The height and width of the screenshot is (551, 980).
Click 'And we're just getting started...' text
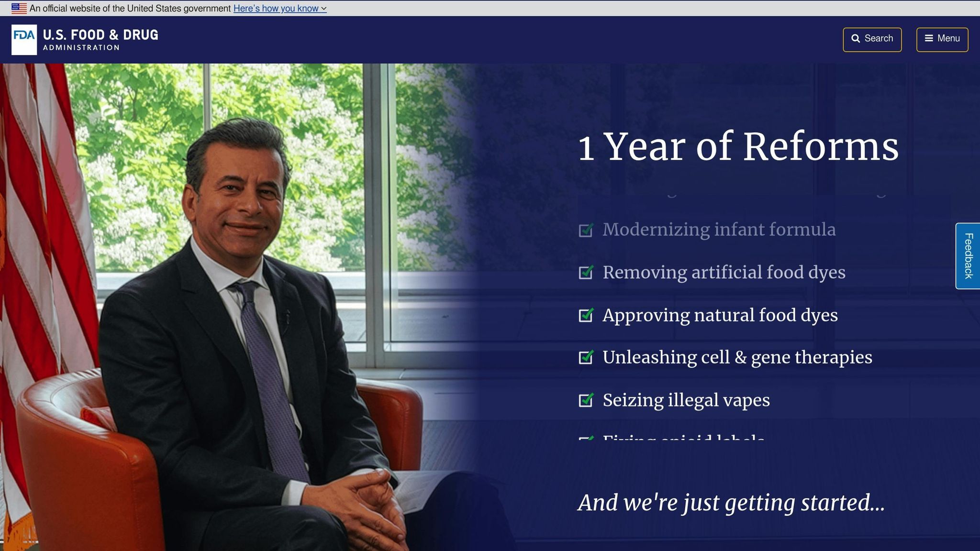[731, 502]
